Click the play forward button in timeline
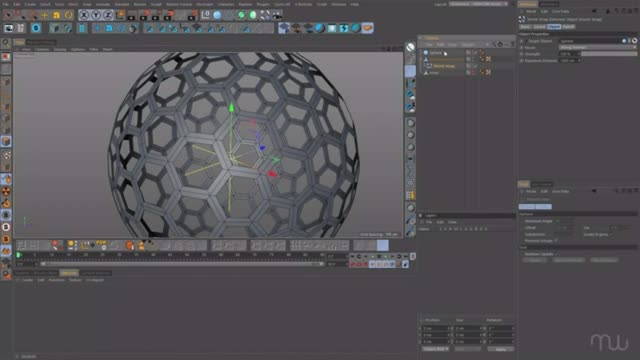 [x=385, y=256]
